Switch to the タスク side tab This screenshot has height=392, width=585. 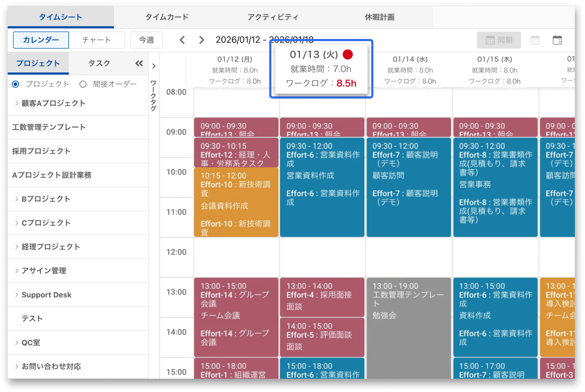[x=99, y=63]
